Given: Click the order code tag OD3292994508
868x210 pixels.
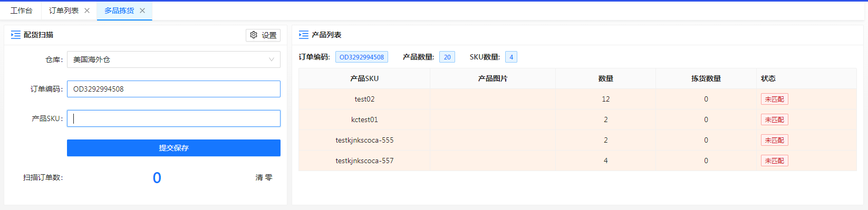Looking at the screenshot, I should [x=362, y=57].
